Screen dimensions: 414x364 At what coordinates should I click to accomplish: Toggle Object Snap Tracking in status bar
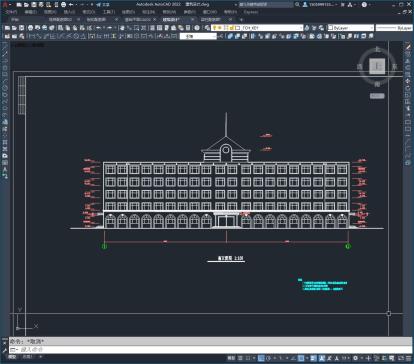click(x=293, y=358)
